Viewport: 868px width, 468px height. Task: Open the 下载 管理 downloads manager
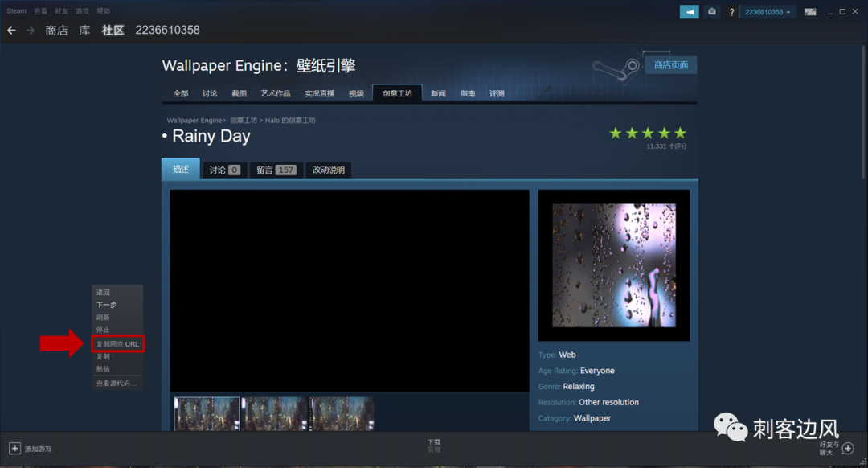pyautogui.click(x=434, y=445)
